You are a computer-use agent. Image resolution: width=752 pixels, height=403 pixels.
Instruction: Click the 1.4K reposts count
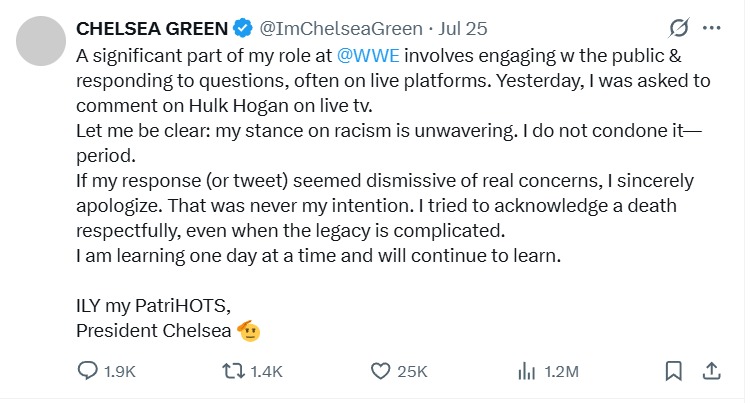click(266, 372)
